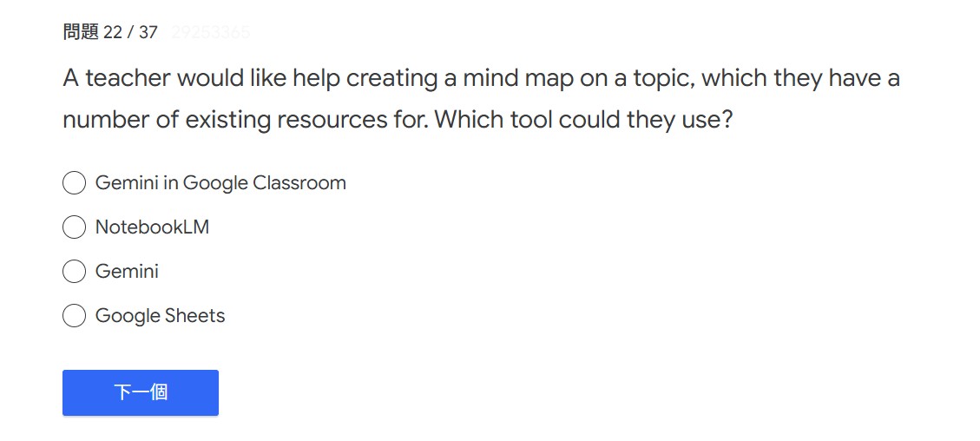Click the faint 29253365 ID number
The height and width of the screenshot is (441, 980).
210,33
